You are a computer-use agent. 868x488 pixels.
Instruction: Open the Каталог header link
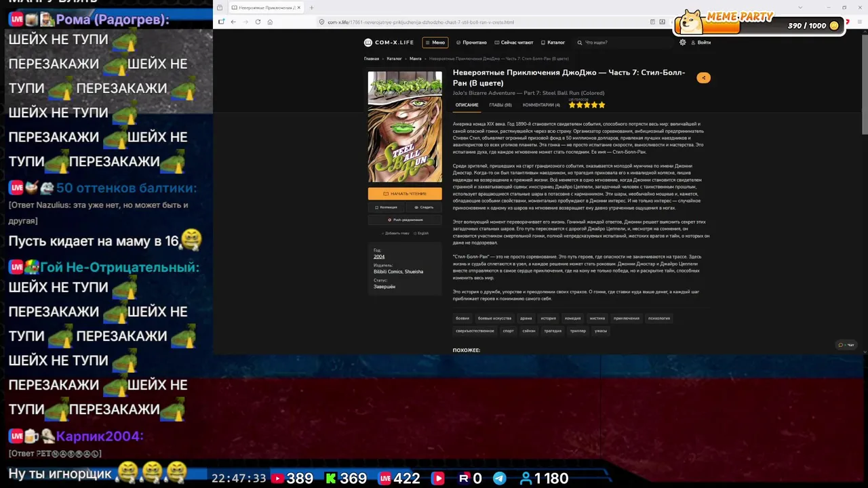(553, 42)
